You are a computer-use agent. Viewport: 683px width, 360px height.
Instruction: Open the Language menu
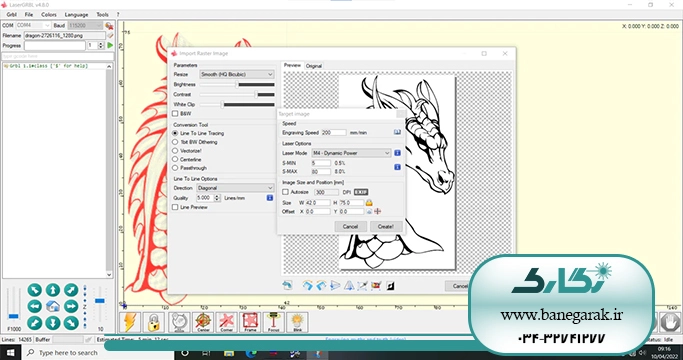tap(76, 14)
